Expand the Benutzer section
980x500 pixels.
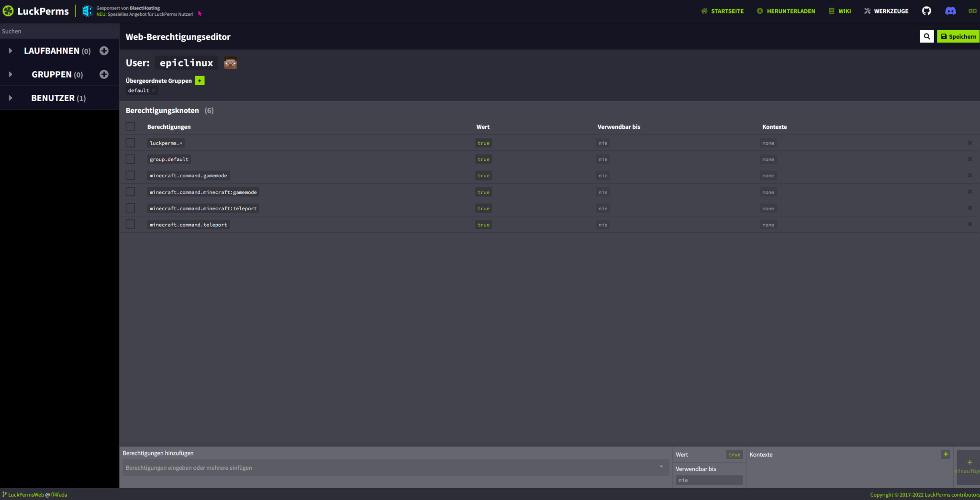point(11,98)
